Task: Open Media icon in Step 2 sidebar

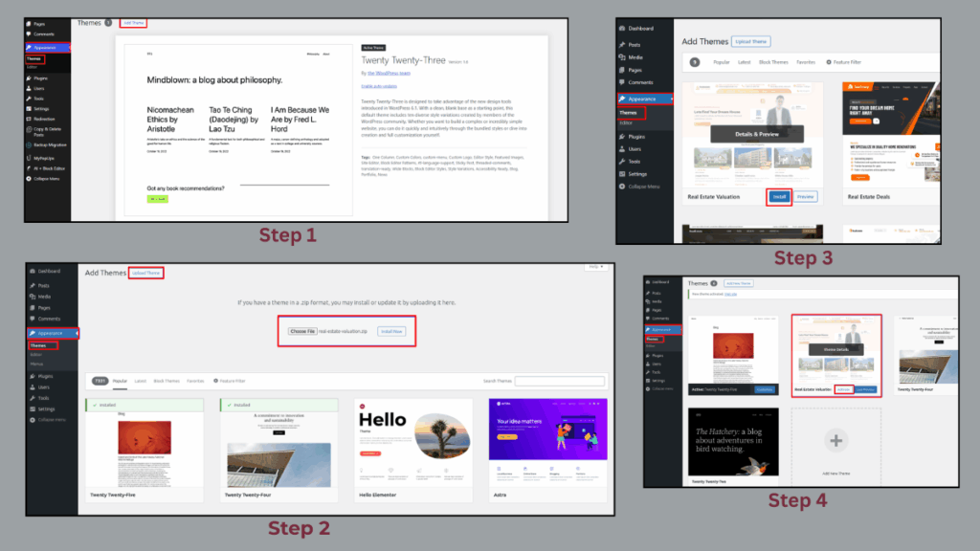Action: coord(33,296)
